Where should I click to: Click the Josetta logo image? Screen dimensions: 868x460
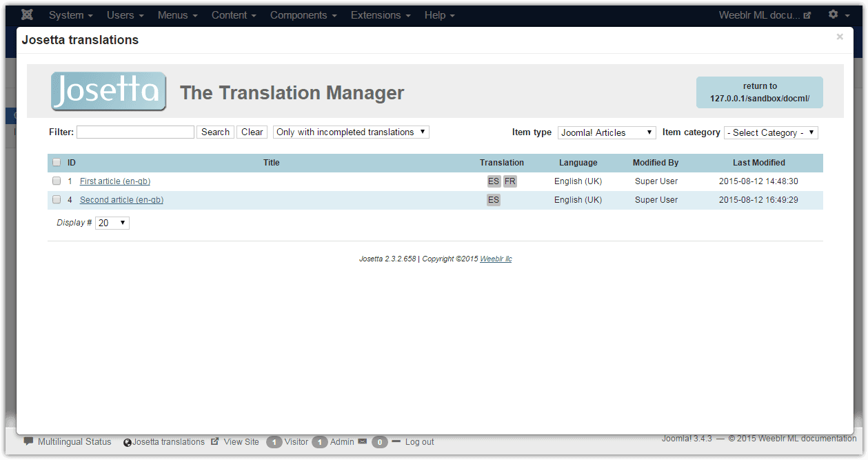click(x=109, y=91)
